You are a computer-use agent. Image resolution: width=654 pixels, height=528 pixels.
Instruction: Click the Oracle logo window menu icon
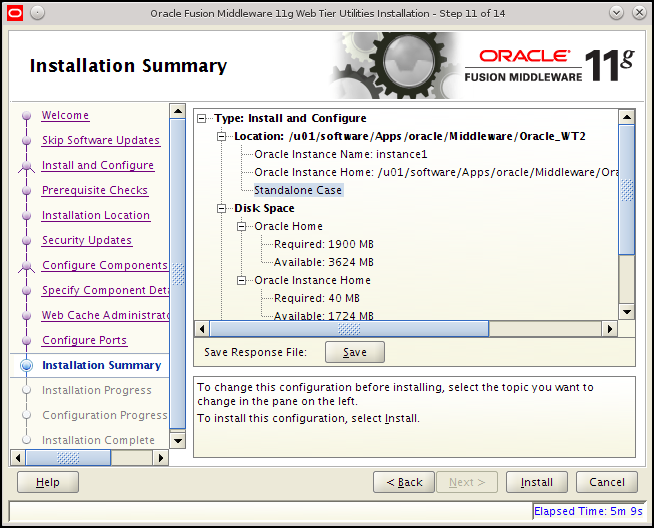(x=15, y=13)
